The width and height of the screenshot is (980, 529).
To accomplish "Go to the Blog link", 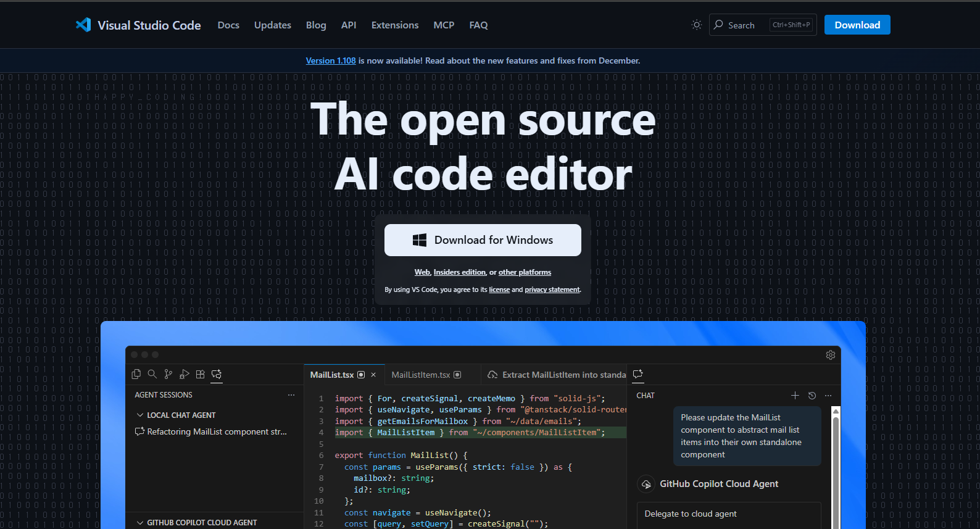I will pos(316,25).
